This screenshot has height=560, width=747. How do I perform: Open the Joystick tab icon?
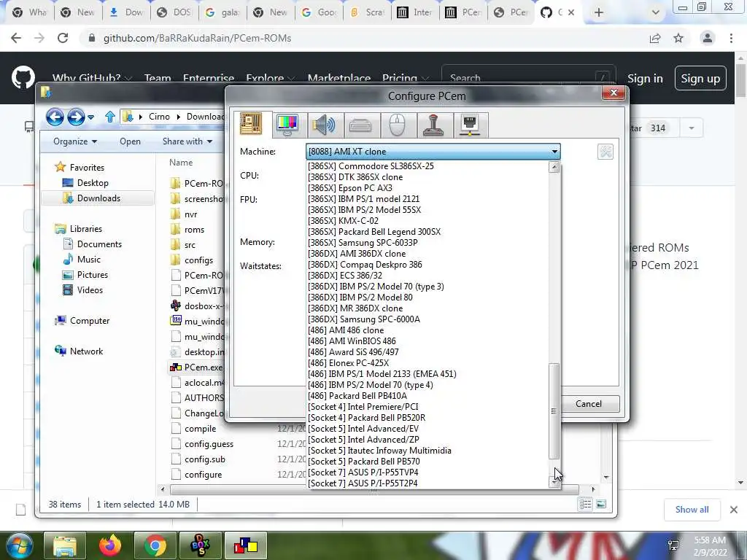(433, 125)
